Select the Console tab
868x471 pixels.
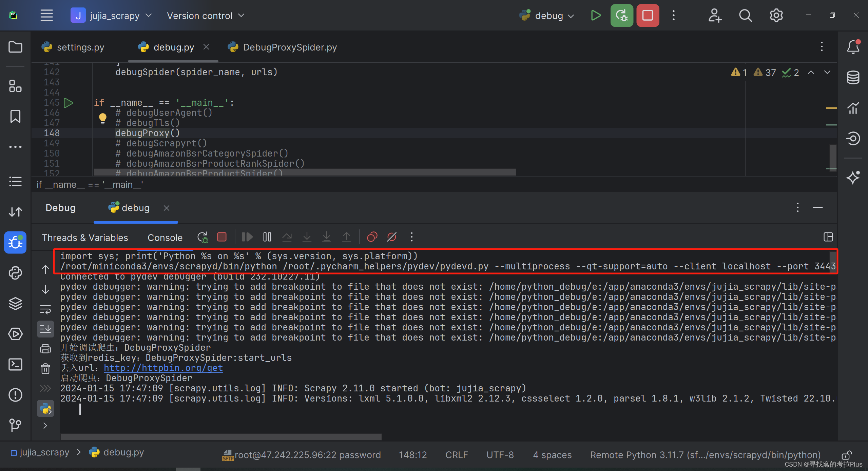point(165,238)
